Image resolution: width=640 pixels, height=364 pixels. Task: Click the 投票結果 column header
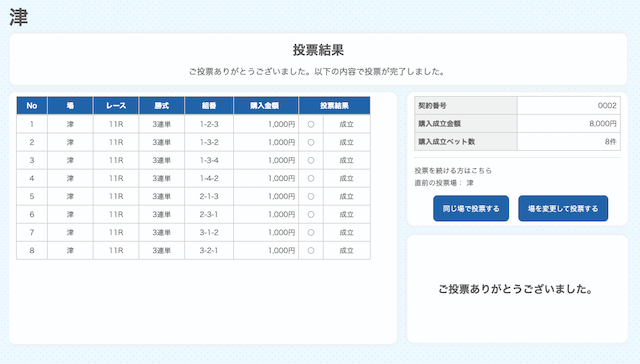335,106
